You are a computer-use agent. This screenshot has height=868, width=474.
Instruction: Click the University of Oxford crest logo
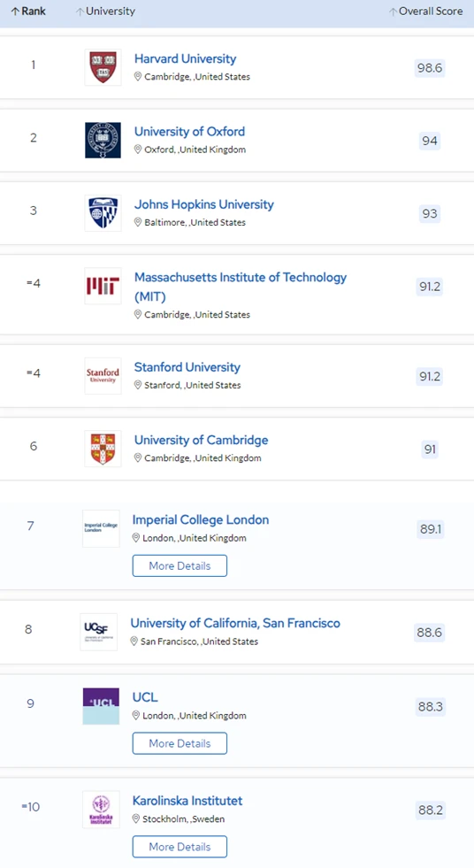[x=103, y=140]
